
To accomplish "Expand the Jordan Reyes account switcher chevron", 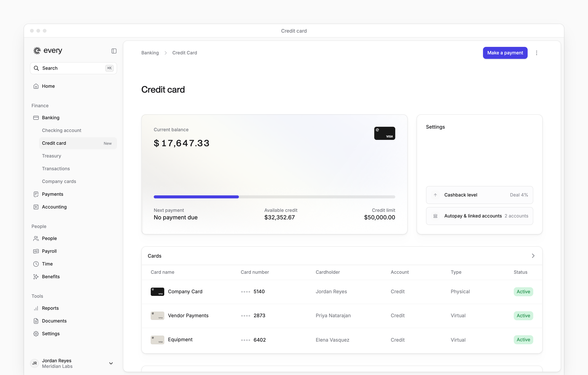I will pos(111,363).
